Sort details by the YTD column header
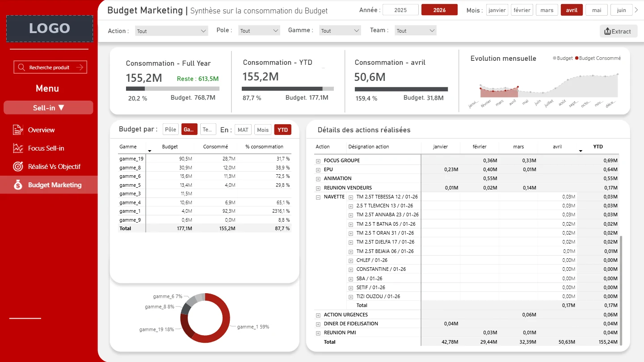This screenshot has width=644, height=362. (598, 147)
